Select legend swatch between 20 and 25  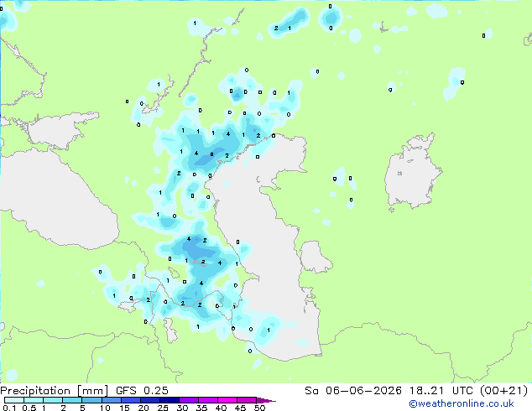click(x=150, y=400)
